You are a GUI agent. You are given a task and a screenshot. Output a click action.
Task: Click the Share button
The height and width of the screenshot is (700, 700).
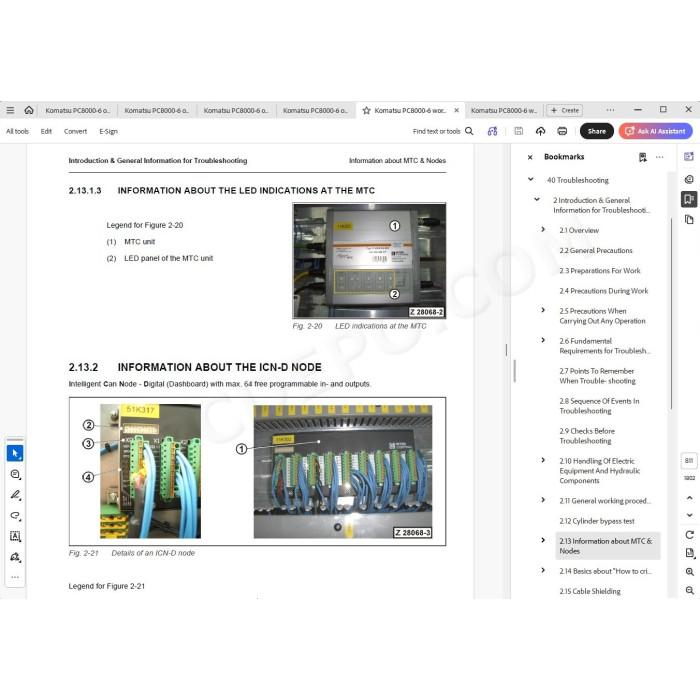click(596, 131)
